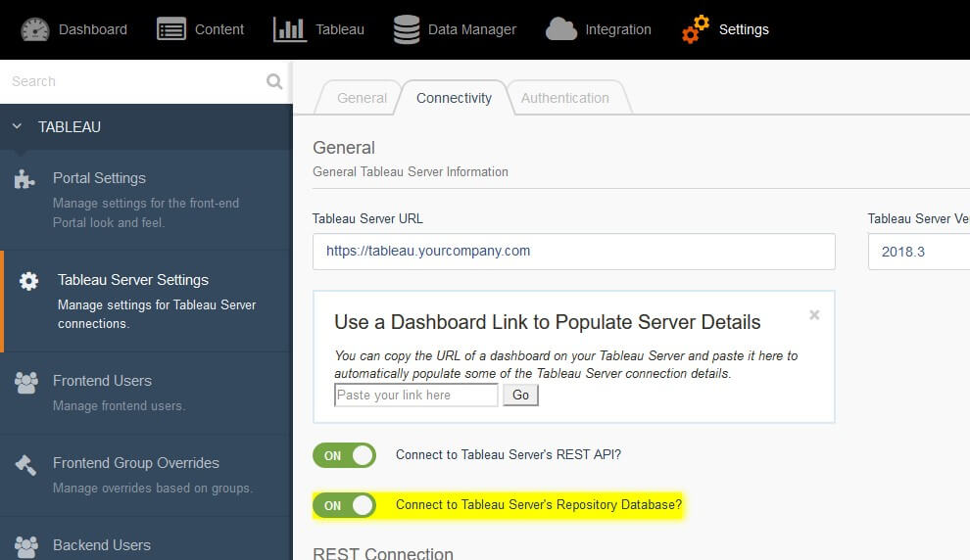Click the Data Manager database icon
This screenshot has height=560, width=970.
(407, 29)
